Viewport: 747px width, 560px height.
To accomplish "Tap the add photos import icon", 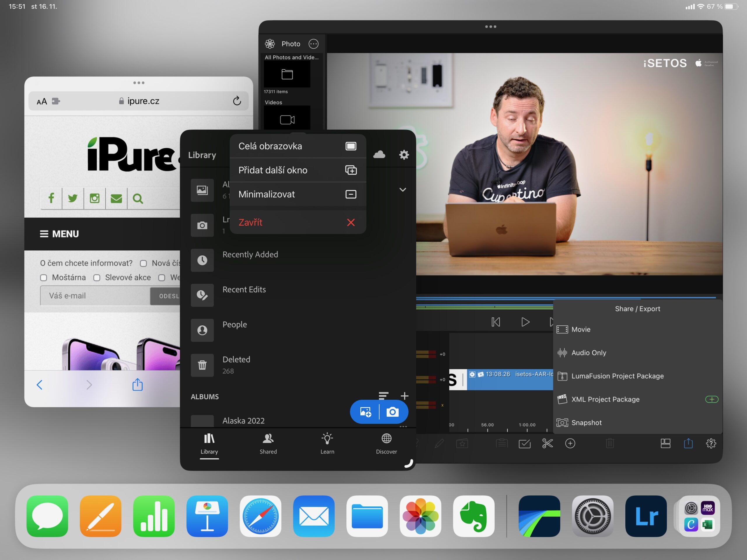I will (x=365, y=412).
